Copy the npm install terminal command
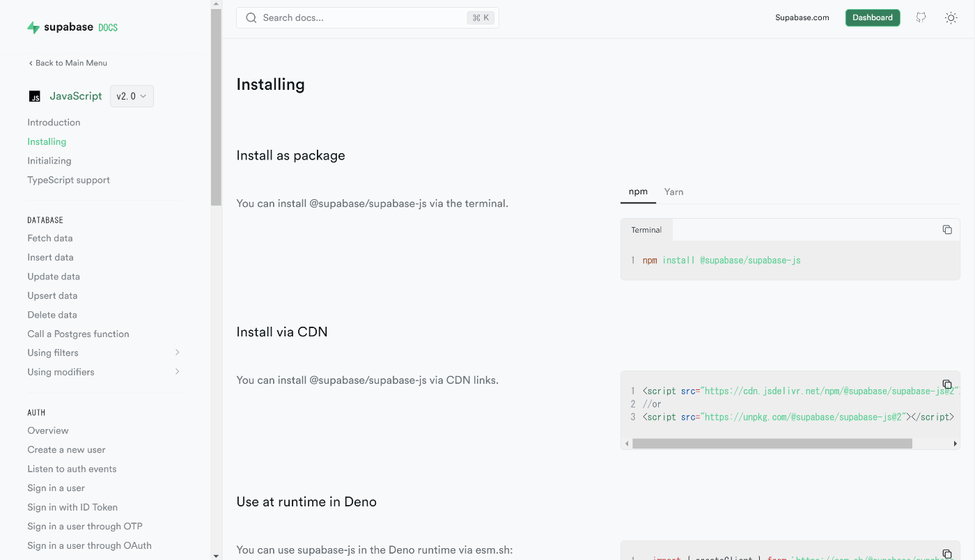The image size is (975, 560). pos(947,230)
